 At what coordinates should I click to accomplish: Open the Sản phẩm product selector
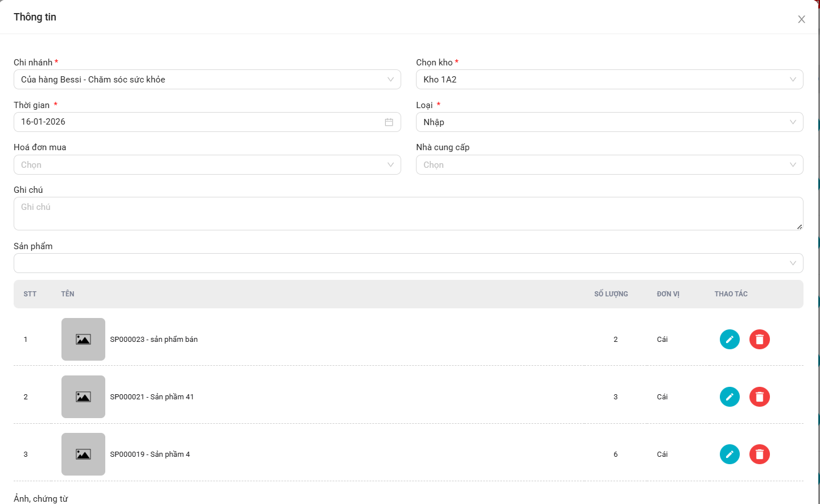pos(408,263)
